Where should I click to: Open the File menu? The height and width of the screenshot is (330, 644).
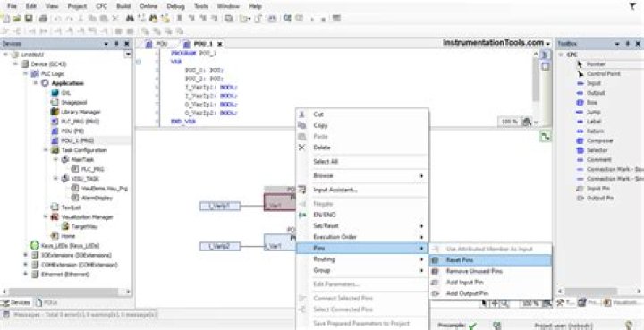coord(13,6)
